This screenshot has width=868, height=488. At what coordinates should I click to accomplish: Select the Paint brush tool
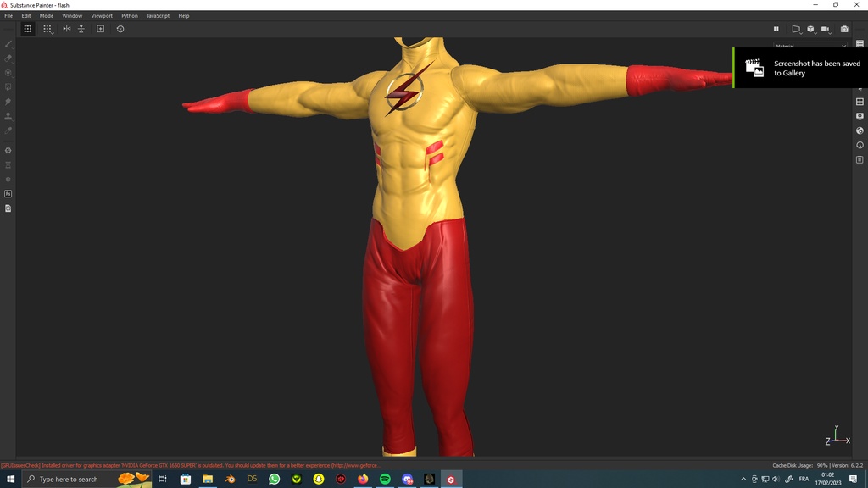pos(8,43)
